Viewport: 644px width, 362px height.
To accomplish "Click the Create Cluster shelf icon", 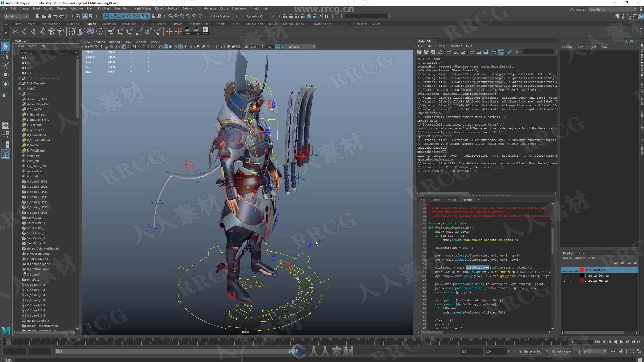I will (100, 31).
